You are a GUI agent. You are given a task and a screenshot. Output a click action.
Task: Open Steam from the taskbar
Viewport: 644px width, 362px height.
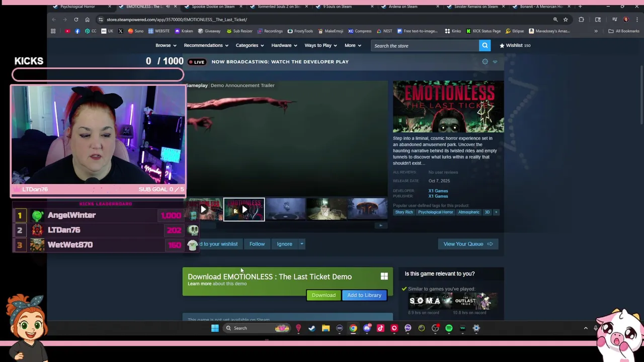coord(312,328)
